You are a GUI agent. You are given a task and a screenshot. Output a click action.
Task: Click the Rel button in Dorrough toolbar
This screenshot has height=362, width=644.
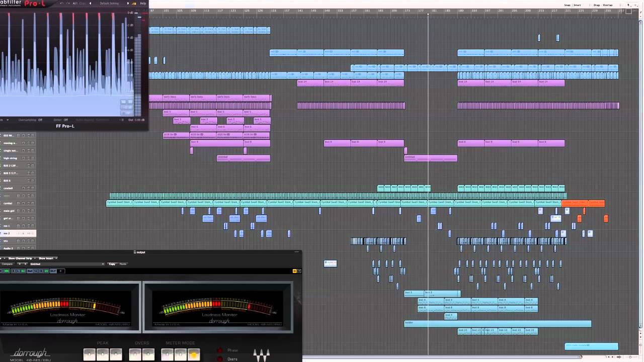(30, 271)
